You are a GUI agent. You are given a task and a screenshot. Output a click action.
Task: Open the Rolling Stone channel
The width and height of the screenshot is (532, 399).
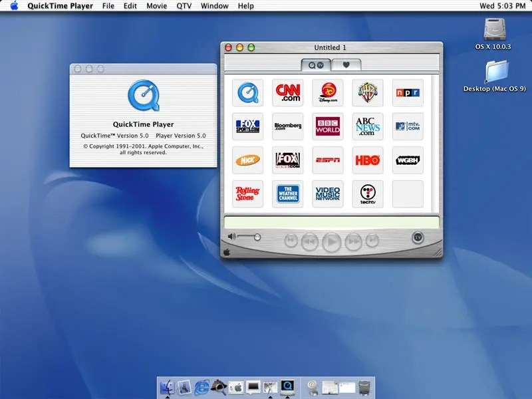click(247, 194)
